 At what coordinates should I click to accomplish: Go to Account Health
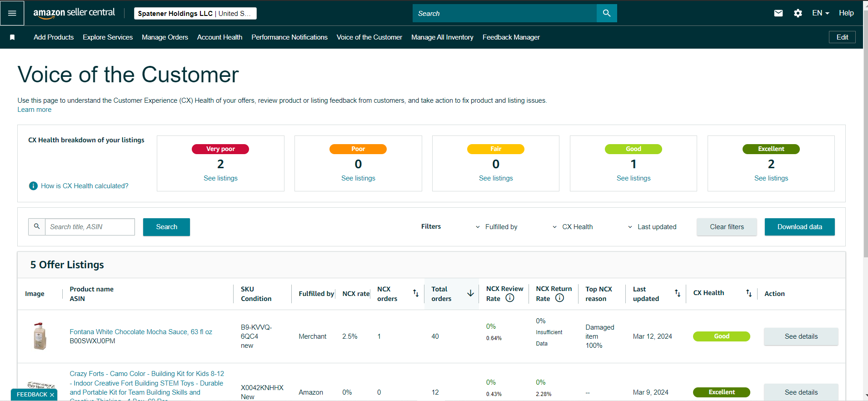tap(219, 37)
